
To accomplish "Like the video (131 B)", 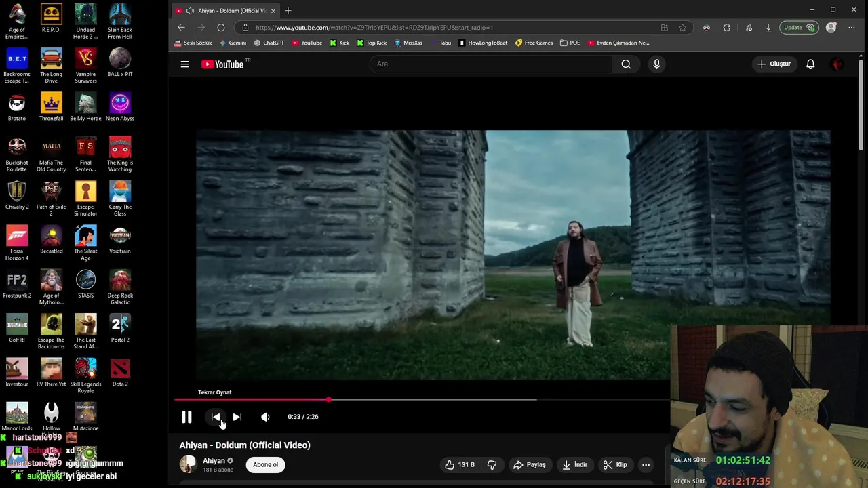I will point(459,464).
